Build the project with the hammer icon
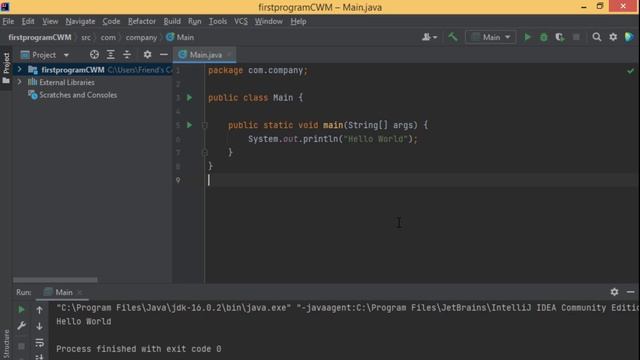 pyautogui.click(x=453, y=37)
